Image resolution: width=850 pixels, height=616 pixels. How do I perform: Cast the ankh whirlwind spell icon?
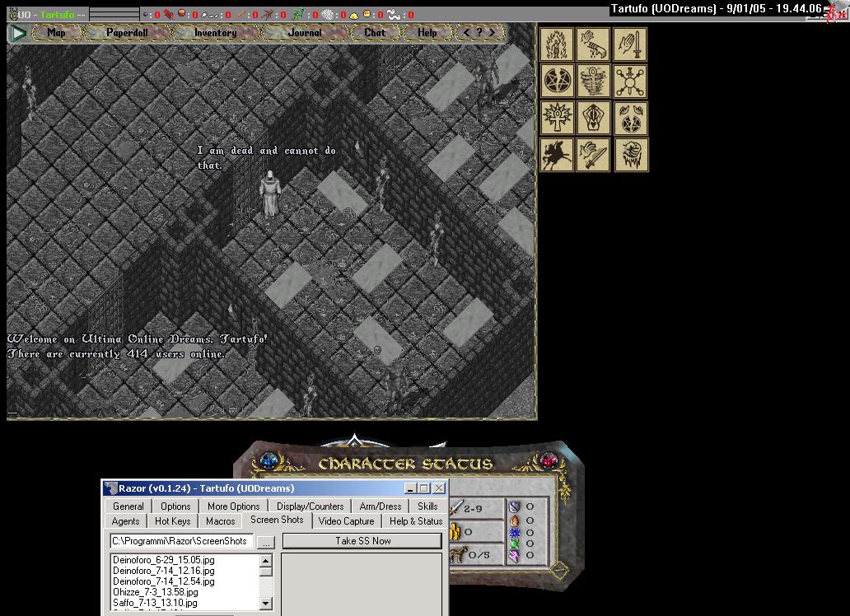click(x=593, y=81)
